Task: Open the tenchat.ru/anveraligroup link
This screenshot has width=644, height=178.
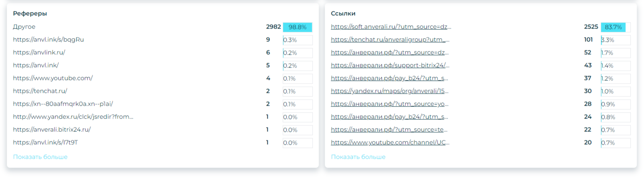Action: [x=390, y=40]
